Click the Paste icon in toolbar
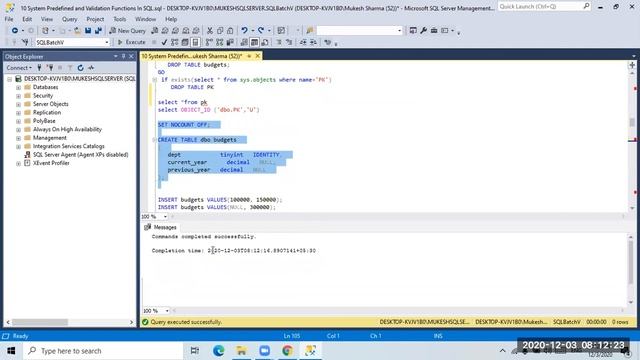The width and height of the screenshot is (640, 360). coord(230,31)
